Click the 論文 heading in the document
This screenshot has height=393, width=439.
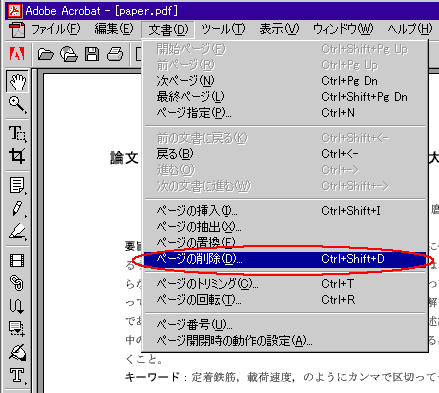pyautogui.click(x=124, y=158)
